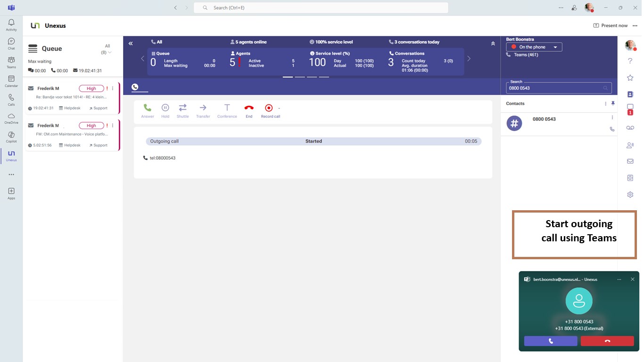Answer the call in Unexus toolbar

pyautogui.click(x=148, y=111)
